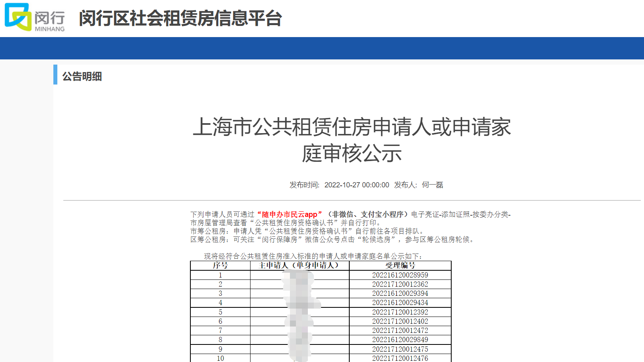Click the 受理编号 column header
The height and width of the screenshot is (362, 644).
[x=400, y=266]
